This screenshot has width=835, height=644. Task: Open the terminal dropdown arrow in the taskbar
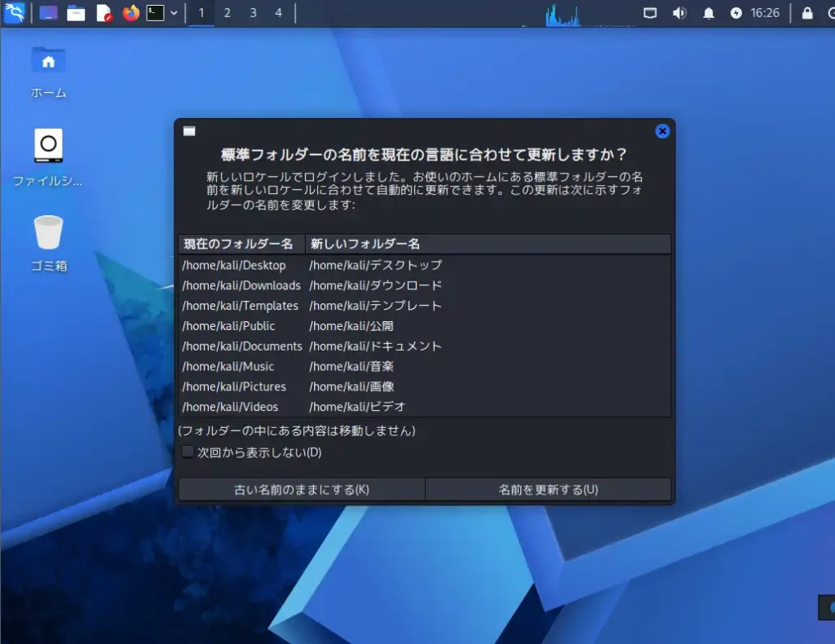tap(173, 13)
